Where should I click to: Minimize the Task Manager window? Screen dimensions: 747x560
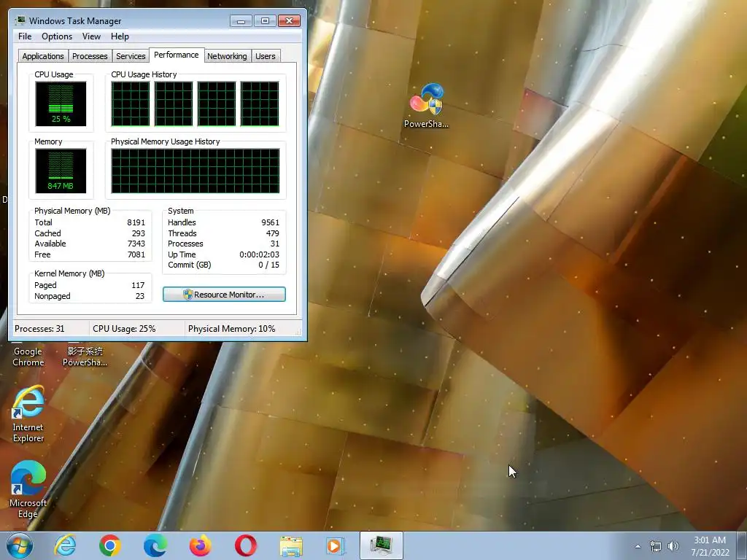pos(241,21)
